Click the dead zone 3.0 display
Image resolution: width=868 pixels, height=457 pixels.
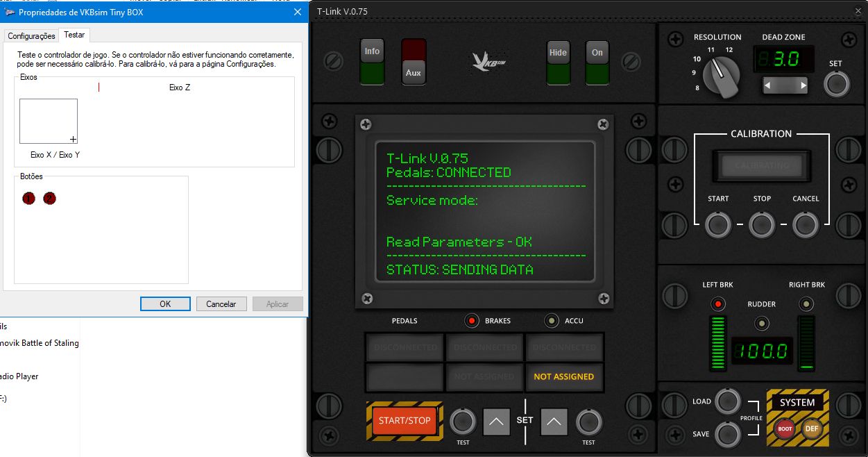point(785,60)
